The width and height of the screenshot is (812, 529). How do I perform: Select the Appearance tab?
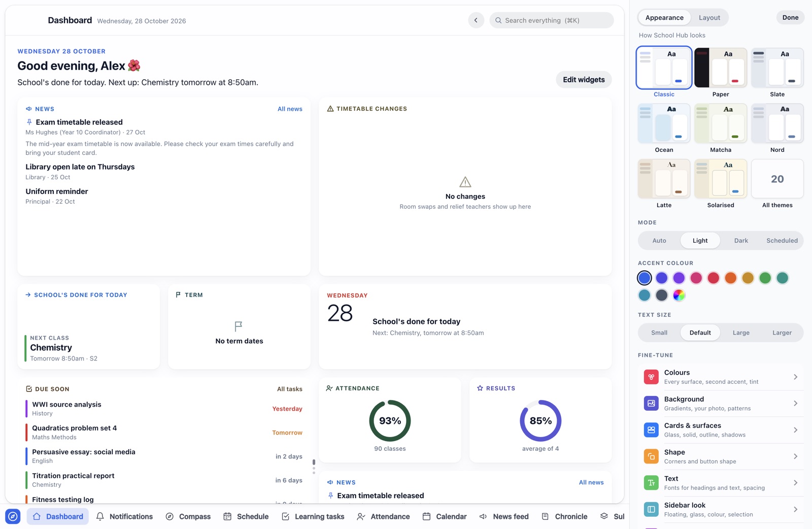point(664,17)
